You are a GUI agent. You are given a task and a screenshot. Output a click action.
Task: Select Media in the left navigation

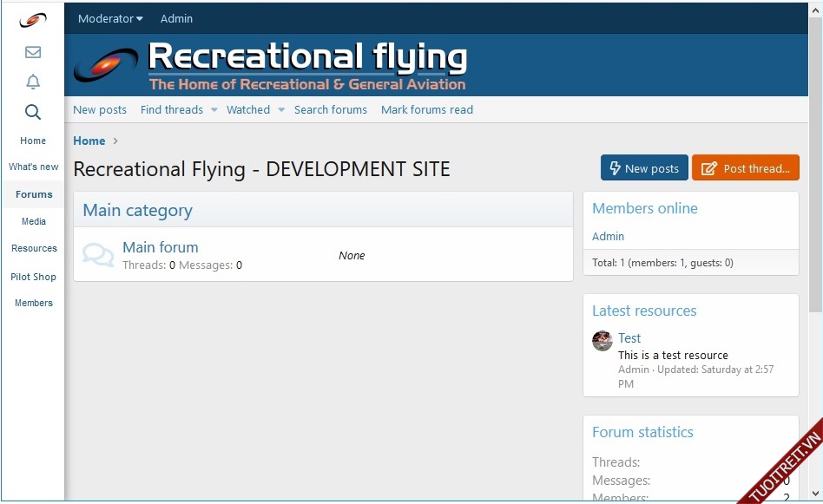[33, 221]
